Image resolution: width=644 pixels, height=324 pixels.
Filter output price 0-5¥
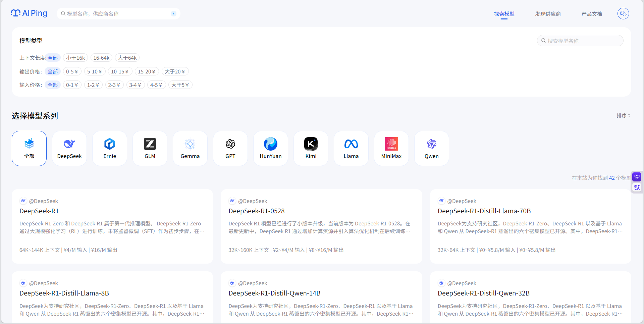click(x=72, y=71)
